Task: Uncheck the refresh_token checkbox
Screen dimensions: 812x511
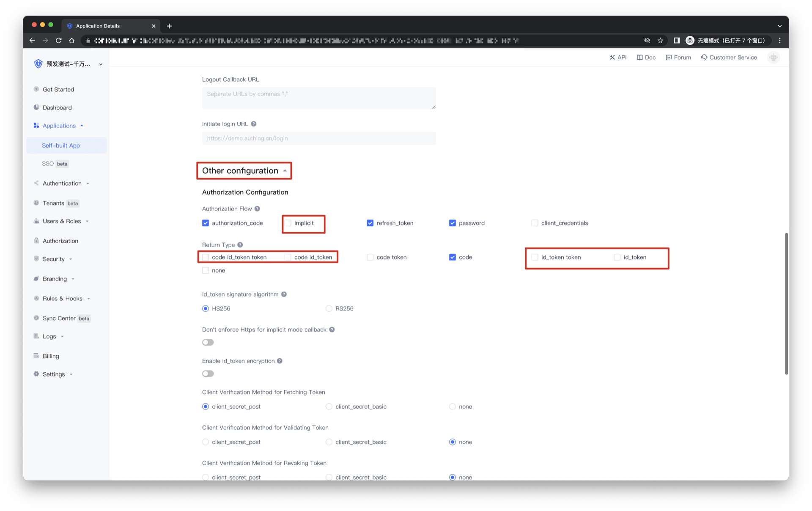Action: pyautogui.click(x=370, y=223)
